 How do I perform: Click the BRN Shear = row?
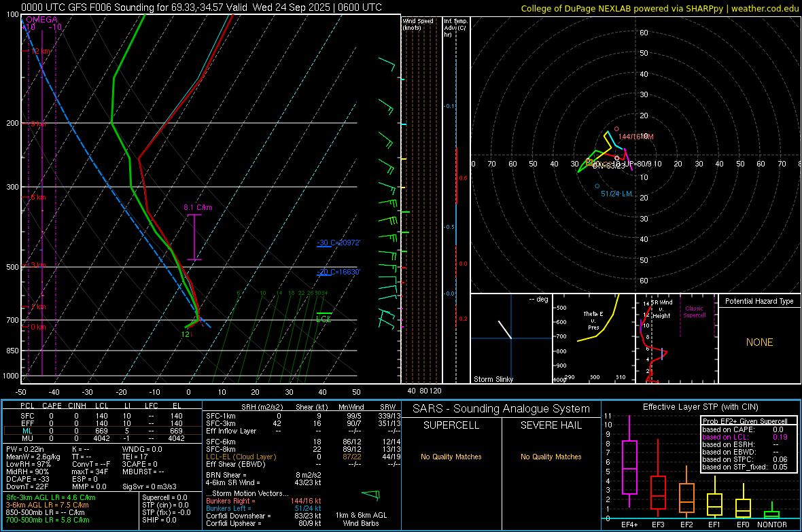click(x=264, y=475)
